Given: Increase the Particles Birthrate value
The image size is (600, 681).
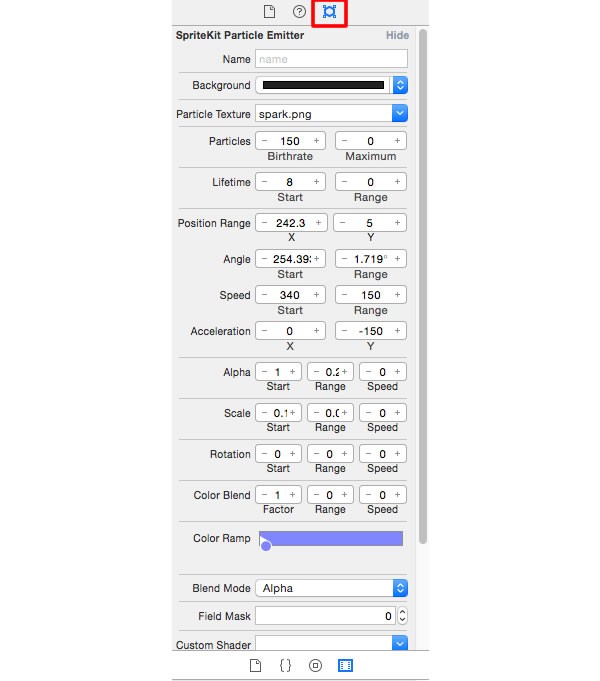Looking at the screenshot, I should (x=316, y=141).
